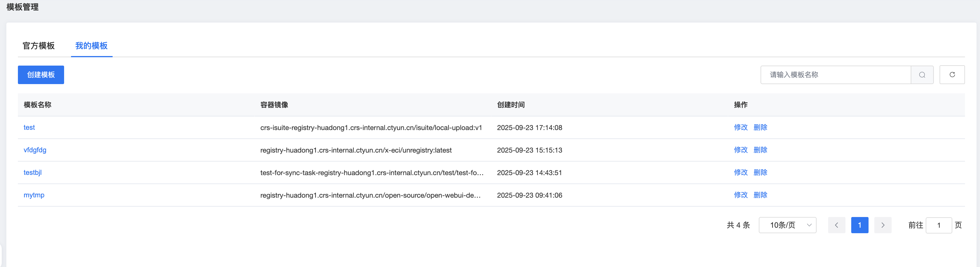Go to next page arrow
The height and width of the screenshot is (267, 980).
883,225
